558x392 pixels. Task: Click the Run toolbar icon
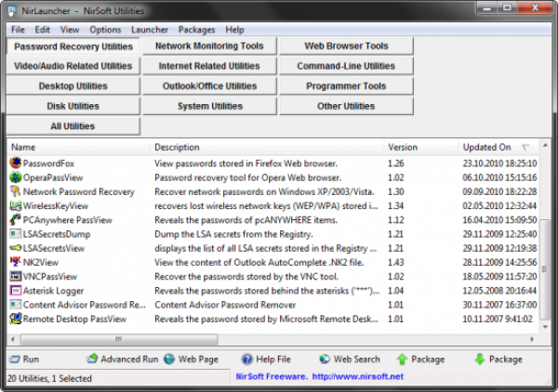click(15, 359)
